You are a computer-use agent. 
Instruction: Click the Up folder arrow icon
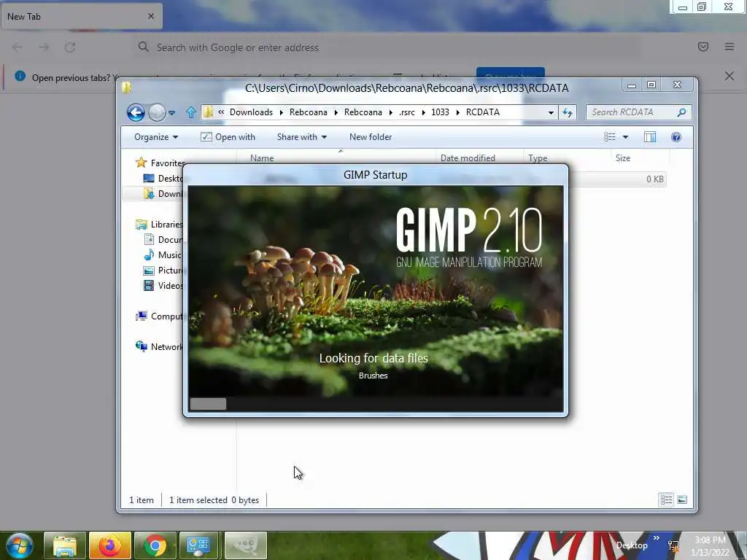point(191,112)
